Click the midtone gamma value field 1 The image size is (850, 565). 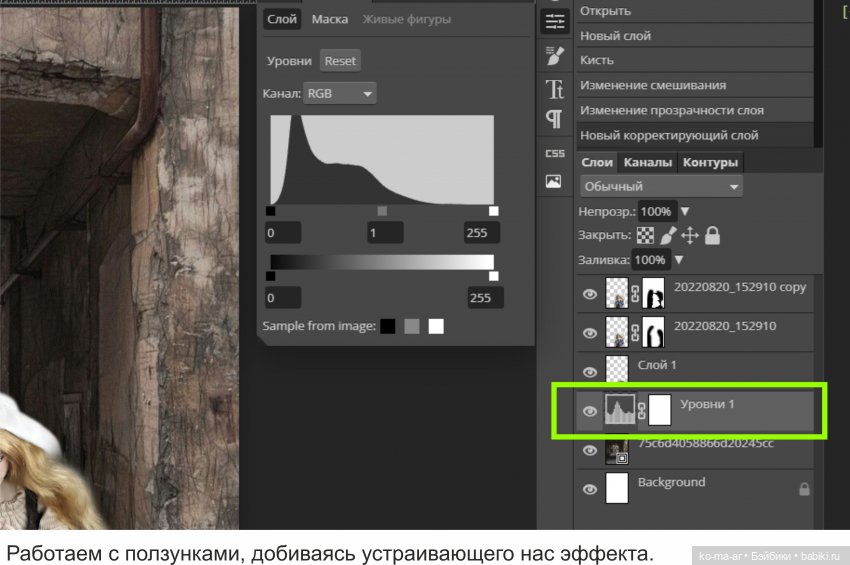tap(385, 233)
